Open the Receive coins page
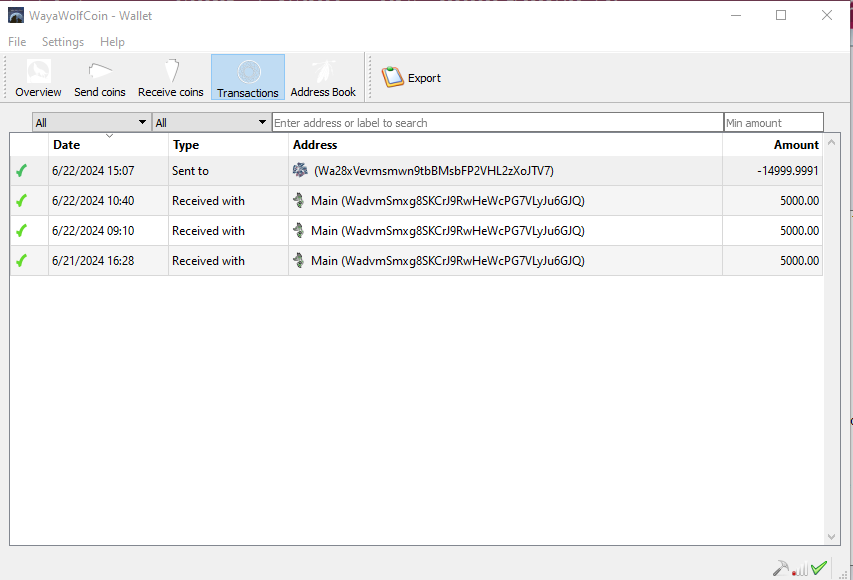The image size is (853, 580). [171, 78]
